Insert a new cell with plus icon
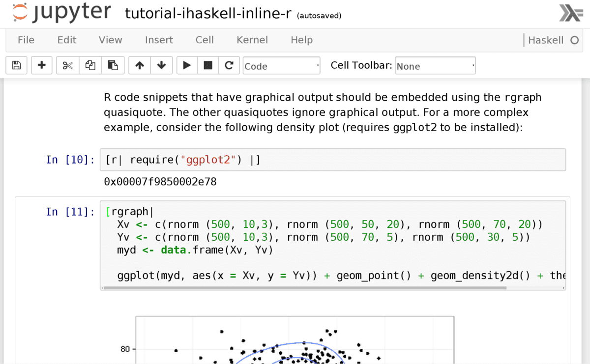 tap(42, 65)
